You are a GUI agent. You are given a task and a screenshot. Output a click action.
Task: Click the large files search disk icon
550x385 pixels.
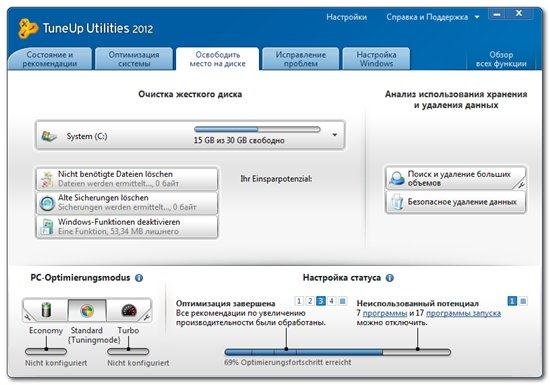coord(397,178)
